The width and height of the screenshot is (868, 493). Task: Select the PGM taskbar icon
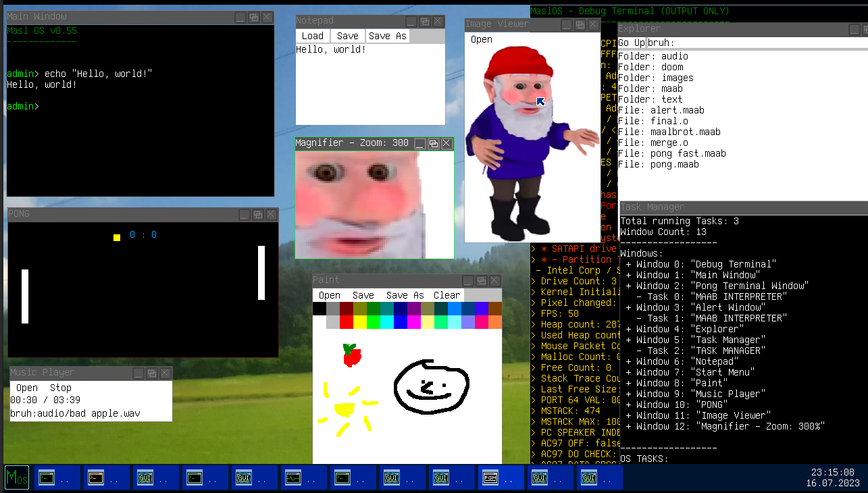pyautogui.click(x=490, y=478)
